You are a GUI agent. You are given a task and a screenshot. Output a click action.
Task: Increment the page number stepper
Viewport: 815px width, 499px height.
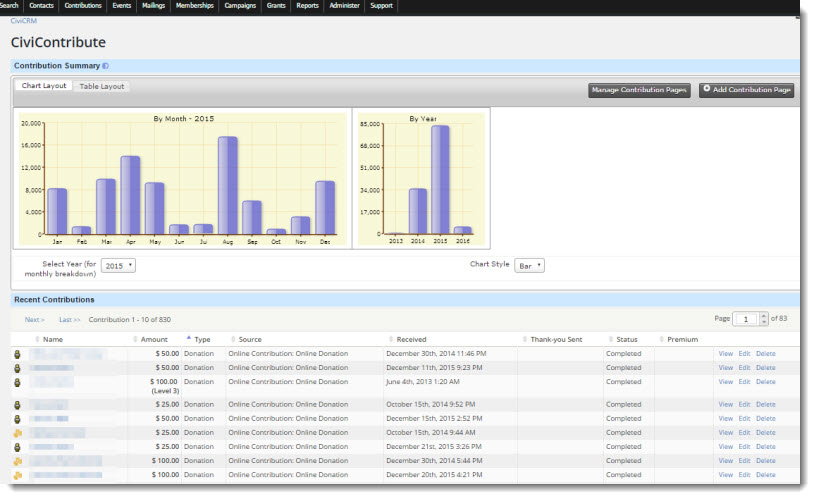point(764,316)
